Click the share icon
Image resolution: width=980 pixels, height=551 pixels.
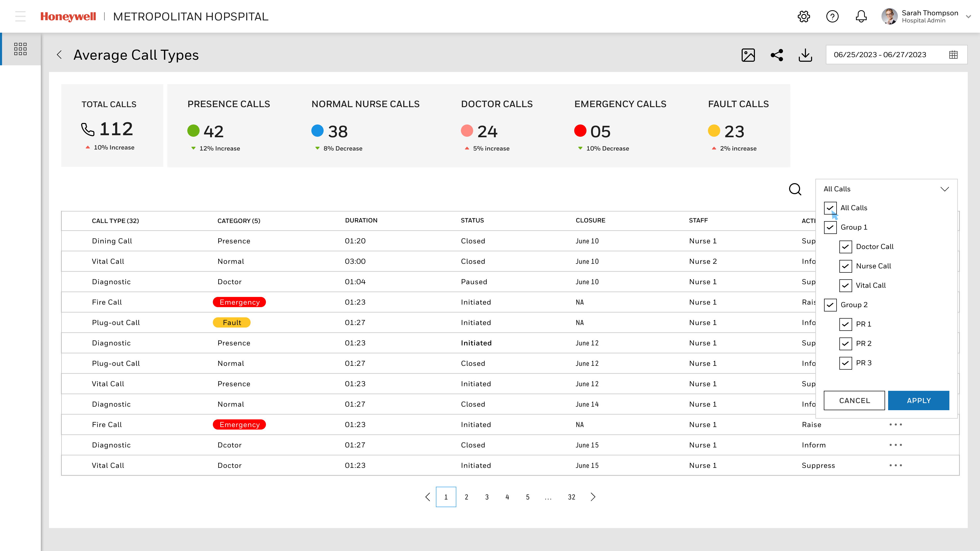[776, 55]
